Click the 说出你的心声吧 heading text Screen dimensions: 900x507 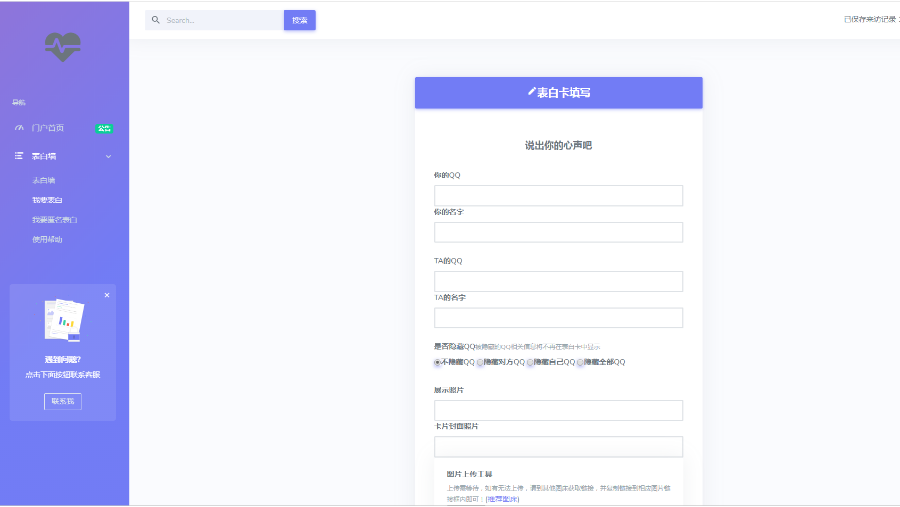click(x=558, y=145)
